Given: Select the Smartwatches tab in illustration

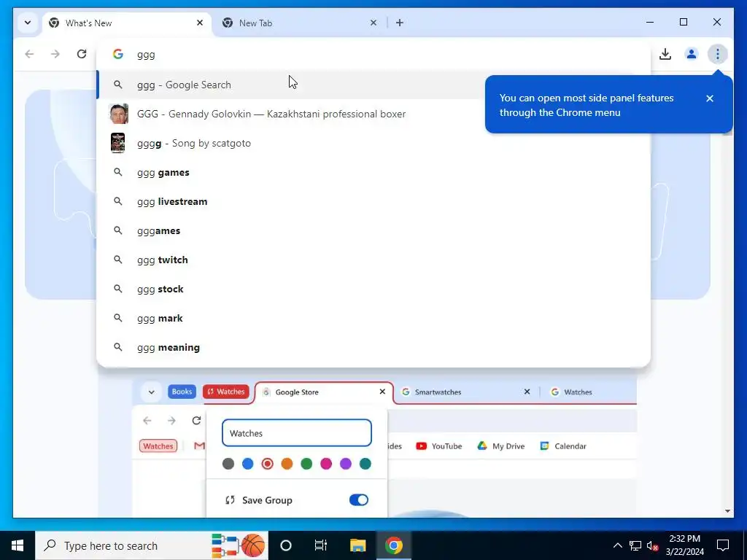Looking at the screenshot, I should pos(465,392).
